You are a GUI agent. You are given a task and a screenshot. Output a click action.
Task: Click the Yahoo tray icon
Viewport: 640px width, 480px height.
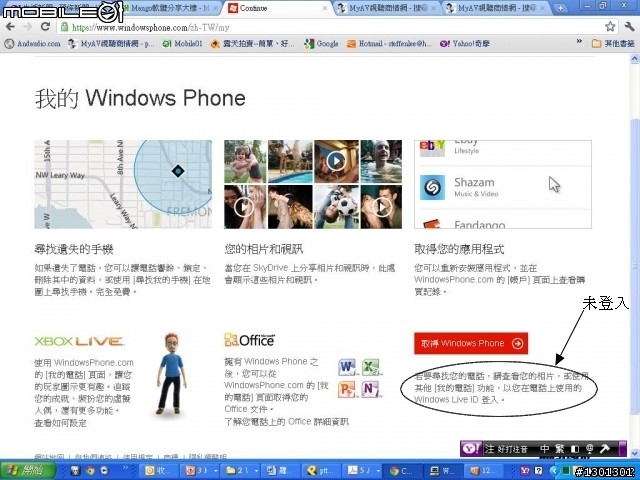pyautogui.click(x=524, y=471)
